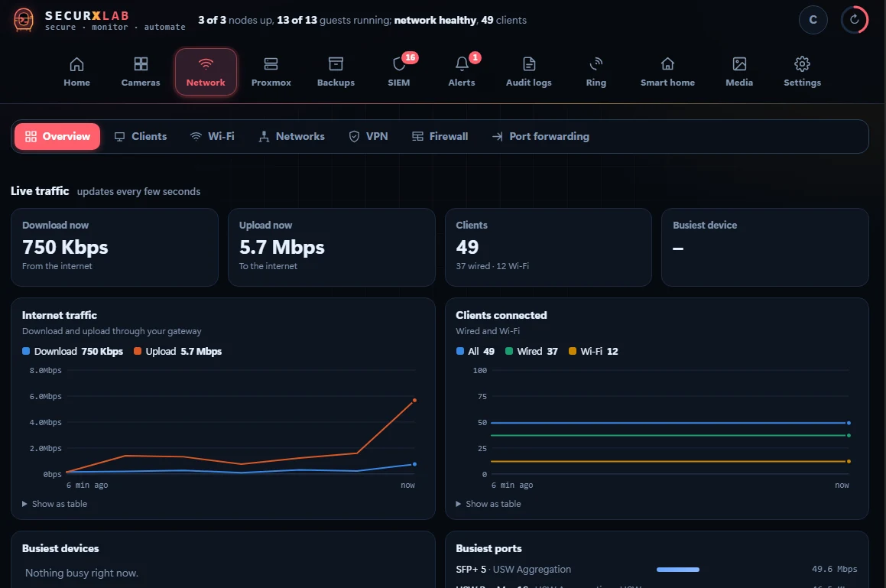Open the Ring section
This screenshot has width=886, height=588.
tap(596, 72)
